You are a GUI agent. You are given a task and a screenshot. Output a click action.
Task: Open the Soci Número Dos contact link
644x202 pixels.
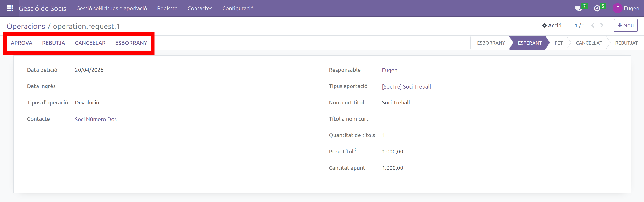(96, 119)
